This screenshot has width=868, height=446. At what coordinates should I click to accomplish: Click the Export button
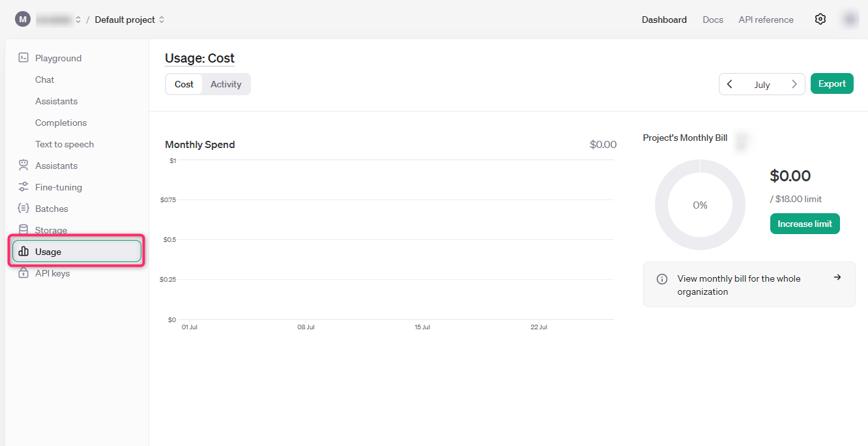[832, 83]
